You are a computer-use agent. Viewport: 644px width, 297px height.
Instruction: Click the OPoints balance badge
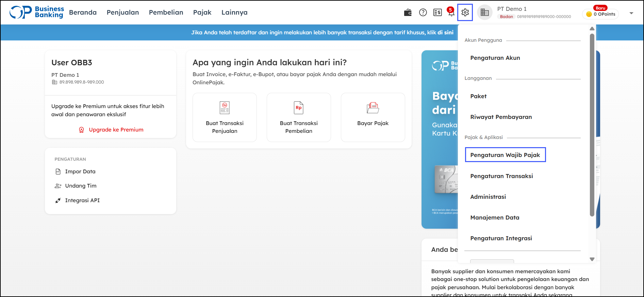coord(601,14)
